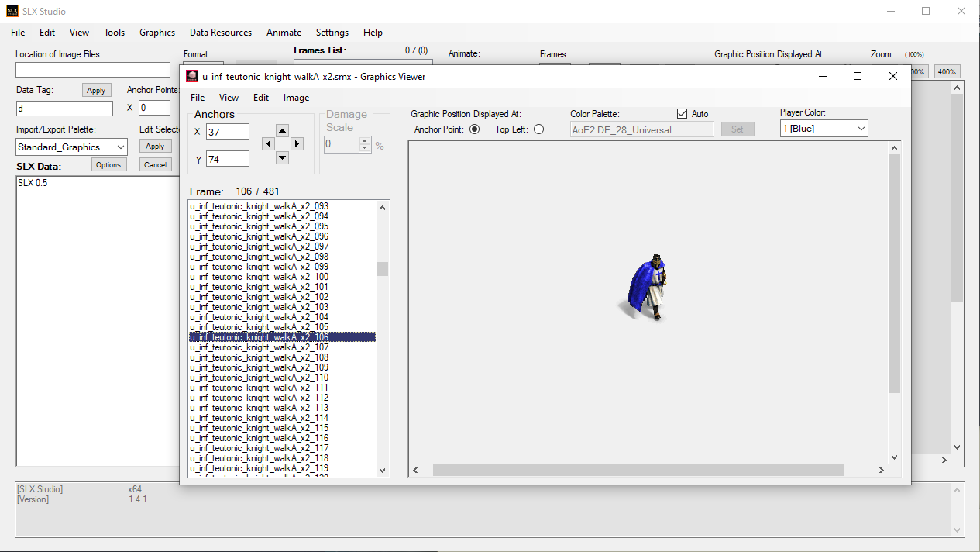Select frame u_inf_teutonic_knight_walkA_x2_105
Image resolution: width=980 pixels, height=552 pixels.
point(282,327)
